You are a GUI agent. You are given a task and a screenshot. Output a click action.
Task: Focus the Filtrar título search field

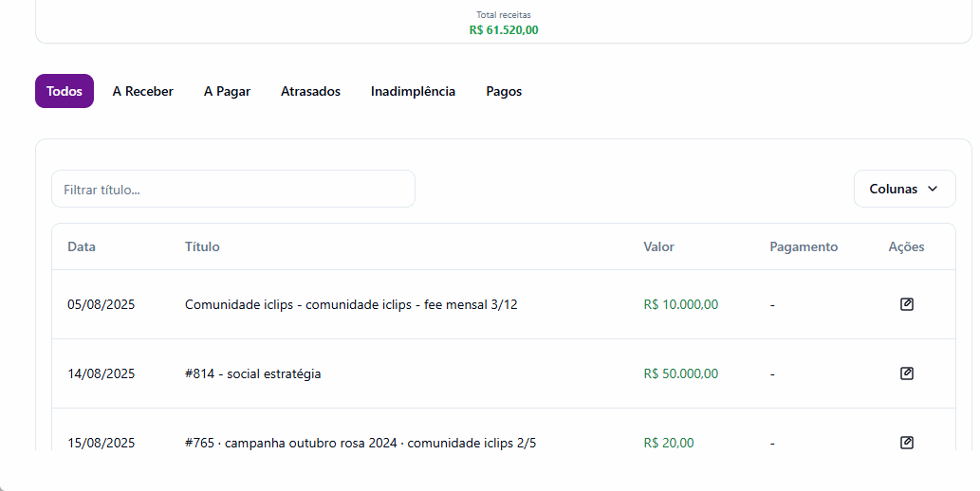233,189
